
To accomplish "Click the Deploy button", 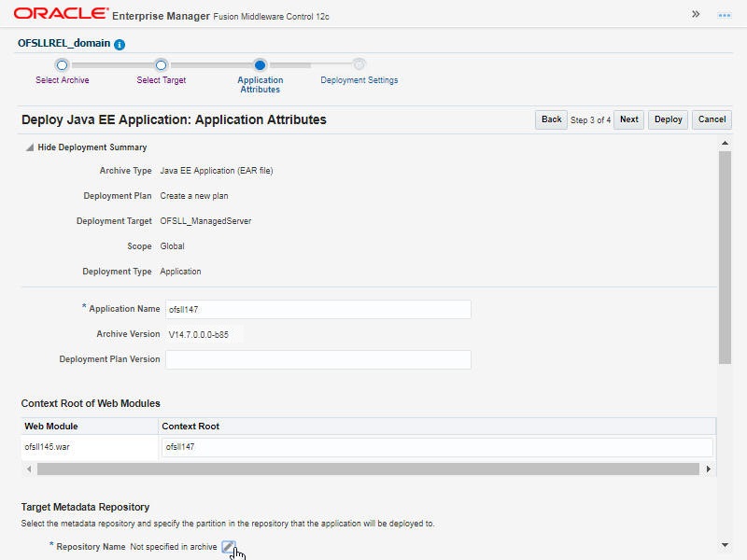I will tap(668, 119).
